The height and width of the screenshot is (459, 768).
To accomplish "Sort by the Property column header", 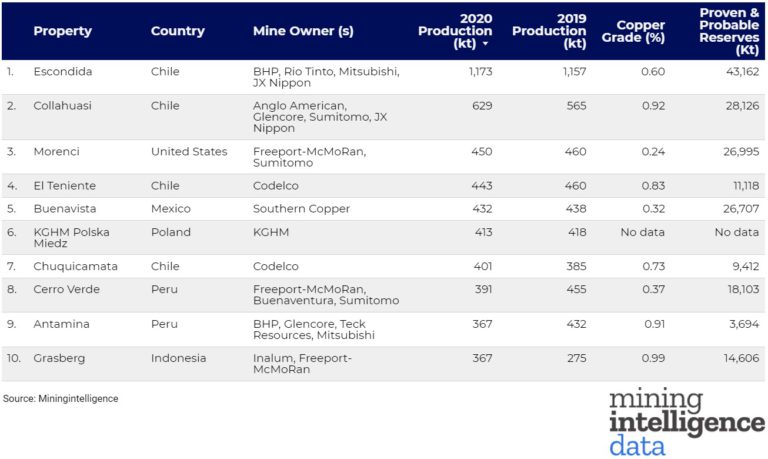I will (x=62, y=31).
